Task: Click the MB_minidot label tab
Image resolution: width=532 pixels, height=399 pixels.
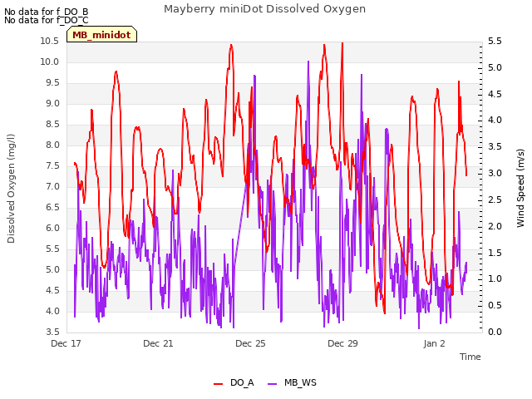Action: (101, 35)
